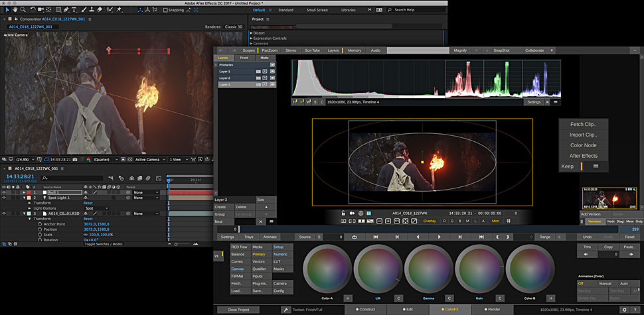Toggle visibility of the Null 1 layer
This screenshot has width=644, height=315.
[x=4, y=192]
